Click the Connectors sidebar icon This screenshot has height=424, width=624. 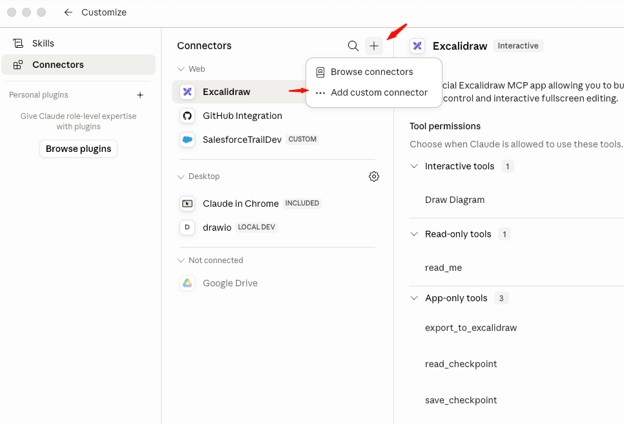(18, 64)
